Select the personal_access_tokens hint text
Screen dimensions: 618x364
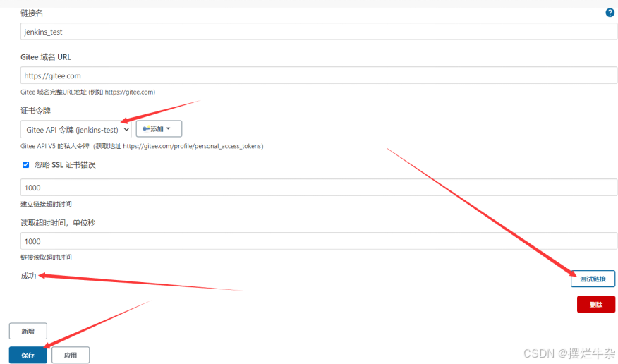click(x=142, y=146)
